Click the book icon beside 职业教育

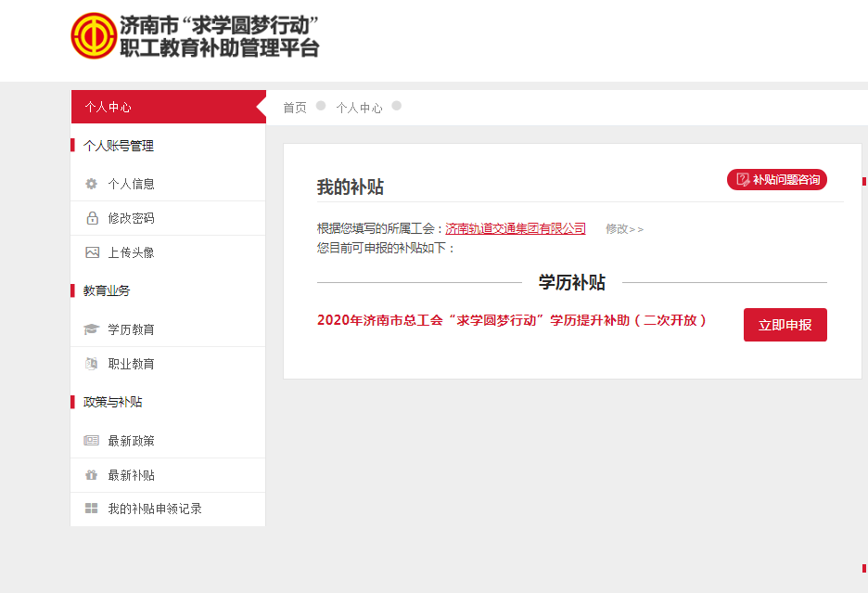tap(91, 364)
